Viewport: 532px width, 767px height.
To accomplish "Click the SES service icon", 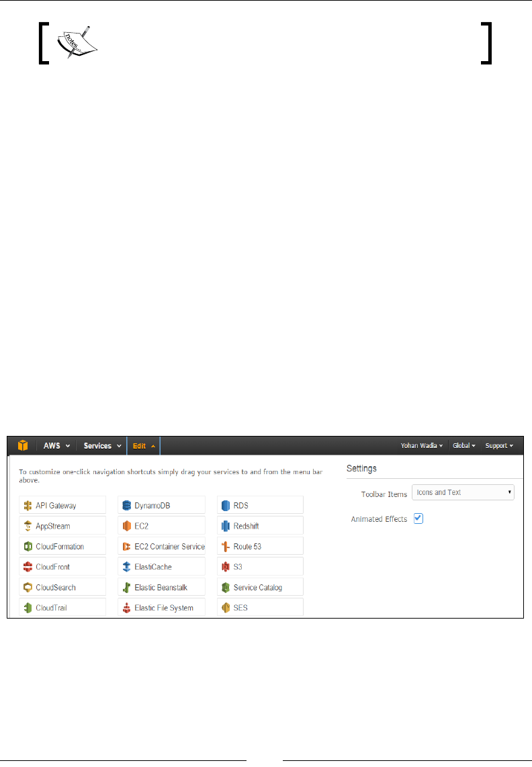I will click(x=226, y=608).
